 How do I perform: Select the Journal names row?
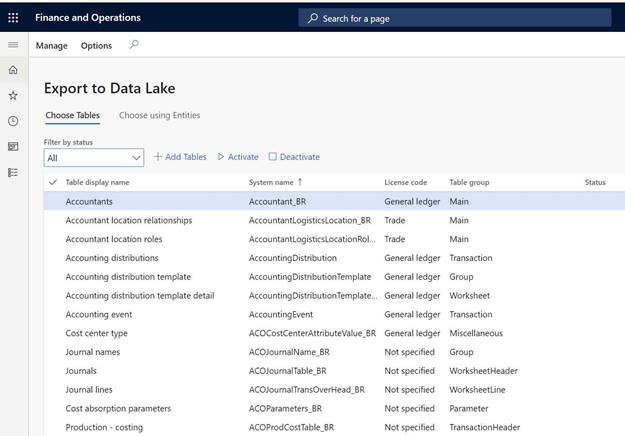(93, 352)
